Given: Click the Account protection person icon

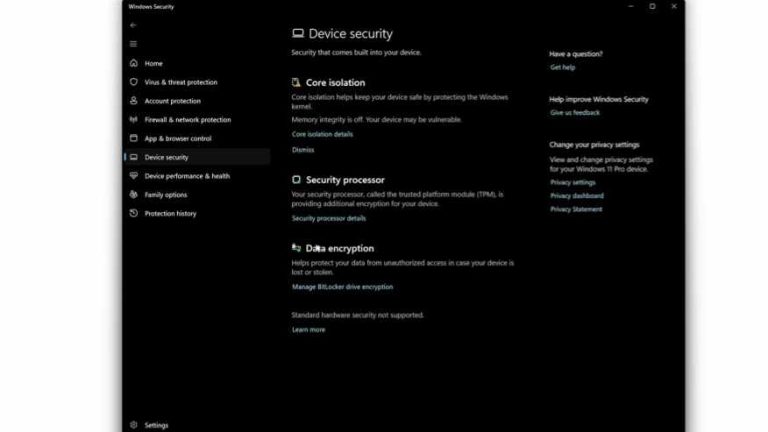Looking at the screenshot, I should click(133, 101).
